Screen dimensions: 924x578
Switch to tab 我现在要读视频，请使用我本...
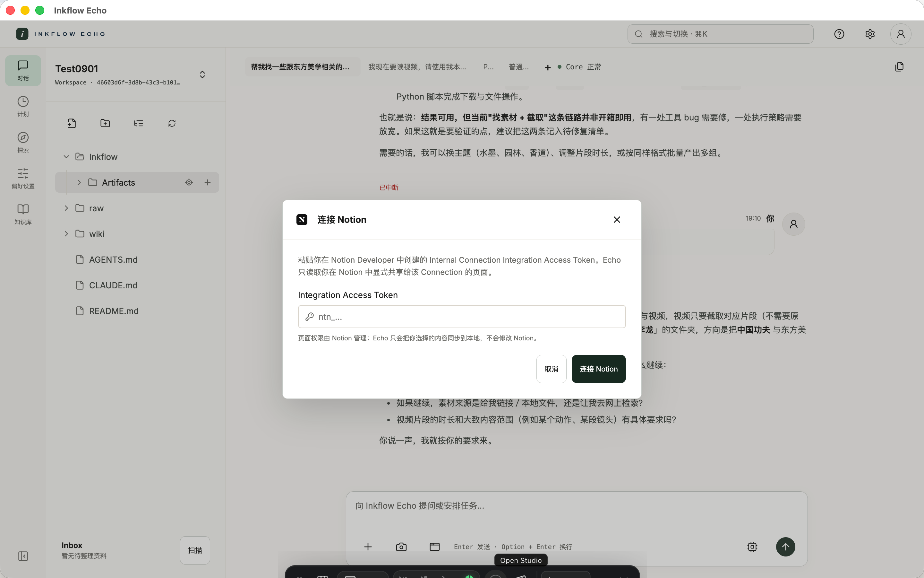(417, 67)
